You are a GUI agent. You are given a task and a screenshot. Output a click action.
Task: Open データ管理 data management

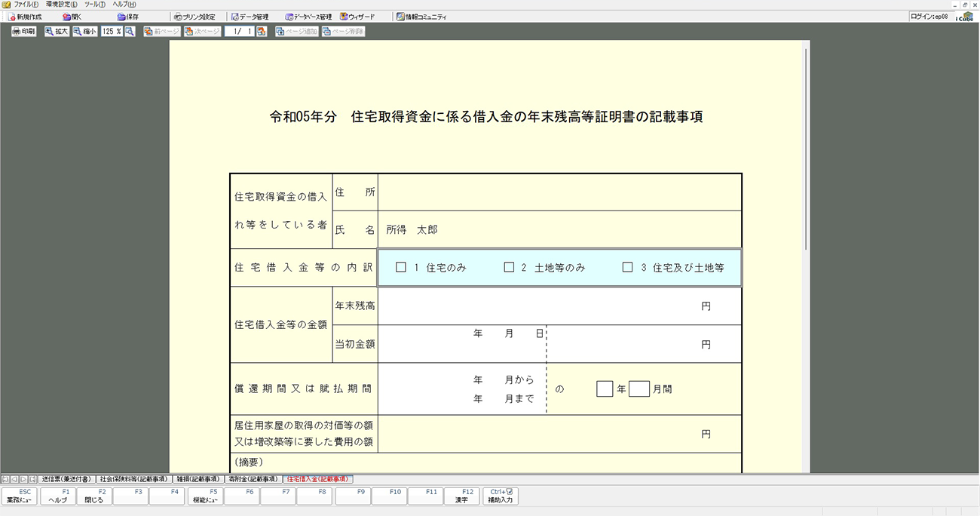point(250,17)
